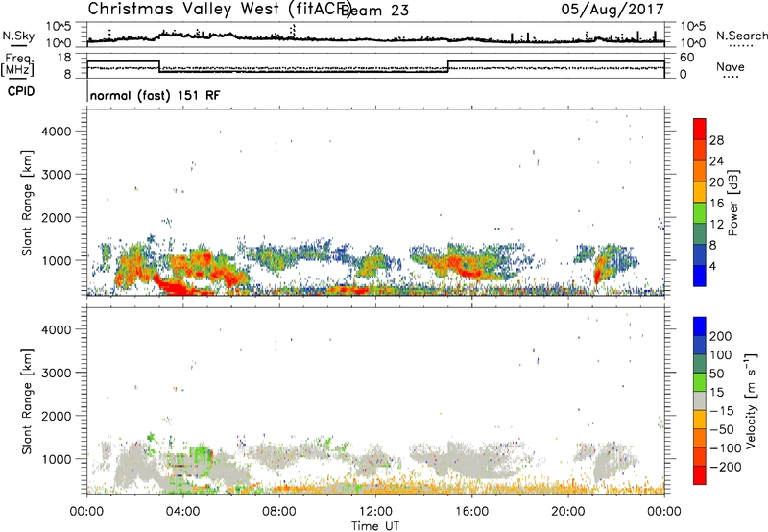768x532 pixels.
Task: Click the yellow-orange 16–20 dB Power colorbar segment
Action: 700,192
